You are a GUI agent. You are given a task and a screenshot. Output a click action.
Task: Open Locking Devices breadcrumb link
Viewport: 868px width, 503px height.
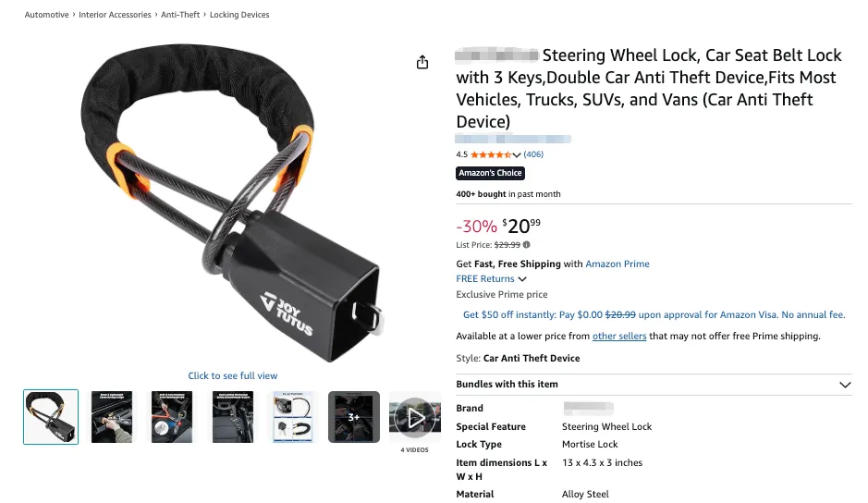click(x=239, y=15)
